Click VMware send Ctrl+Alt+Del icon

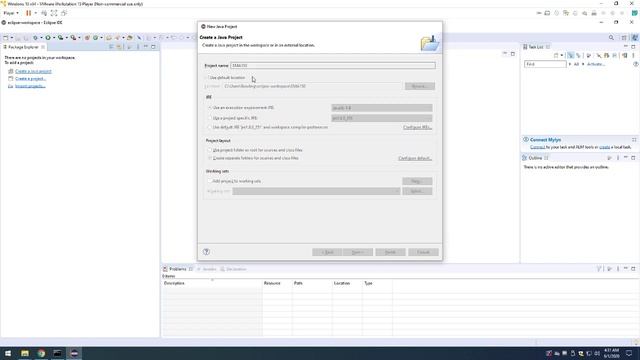pos(44,13)
